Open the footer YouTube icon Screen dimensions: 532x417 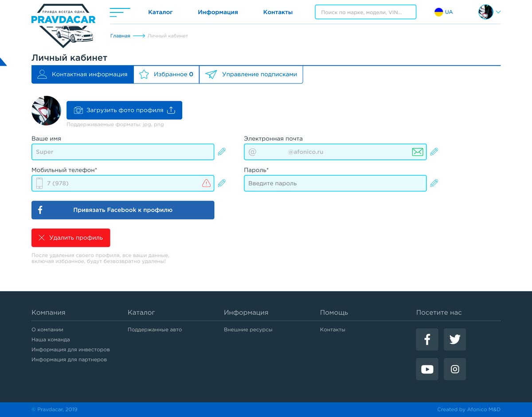427,369
